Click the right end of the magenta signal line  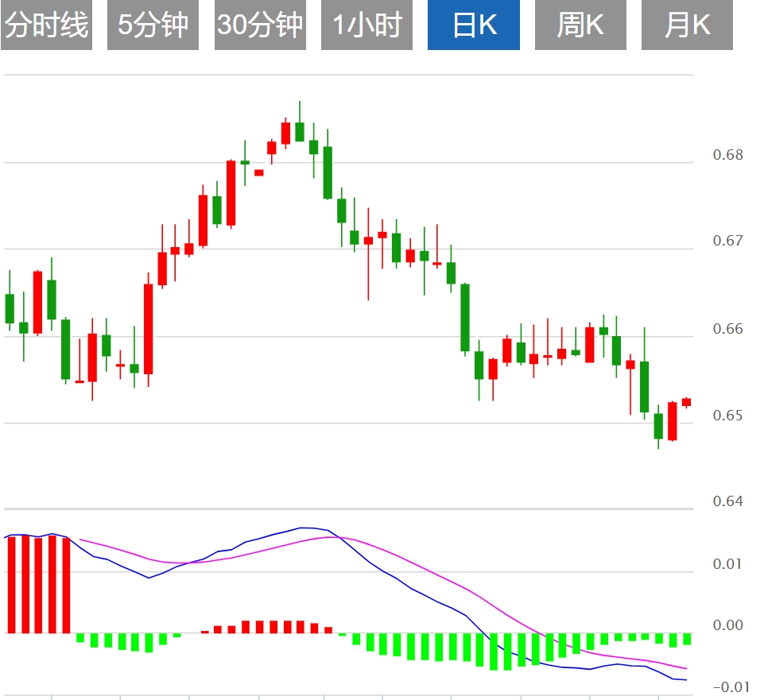click(x=685, y=668)
